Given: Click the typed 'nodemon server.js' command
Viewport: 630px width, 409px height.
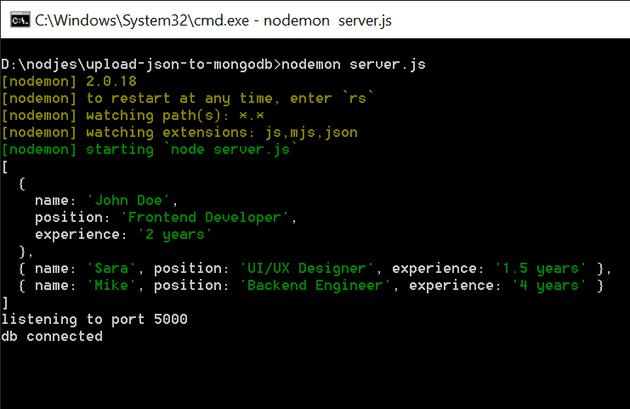Looking at the screenshot, I should pyautogui.click(x=353, y=64).
